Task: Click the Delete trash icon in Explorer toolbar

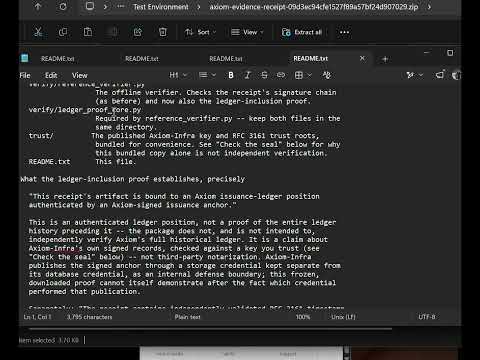Action: point(163,32)
